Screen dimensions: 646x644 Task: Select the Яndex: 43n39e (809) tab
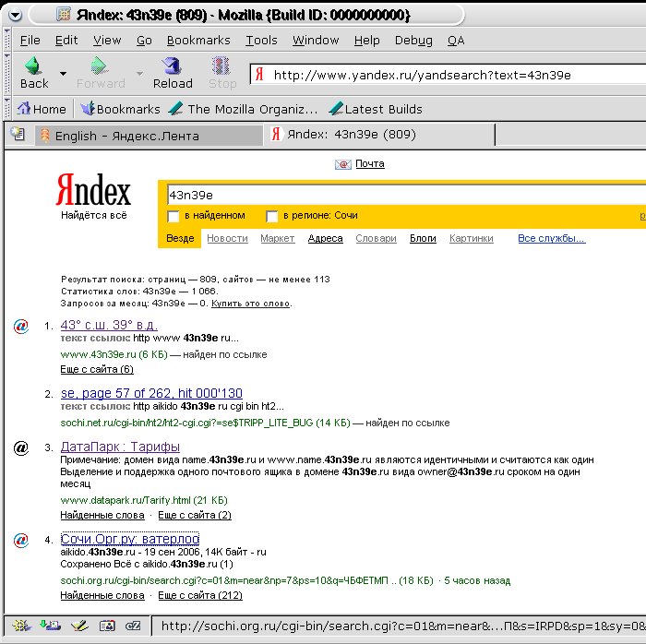(x=379, y=135)
